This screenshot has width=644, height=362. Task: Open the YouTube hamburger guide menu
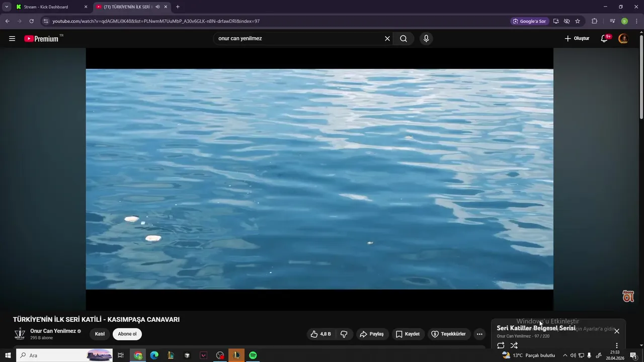(12, 39)
